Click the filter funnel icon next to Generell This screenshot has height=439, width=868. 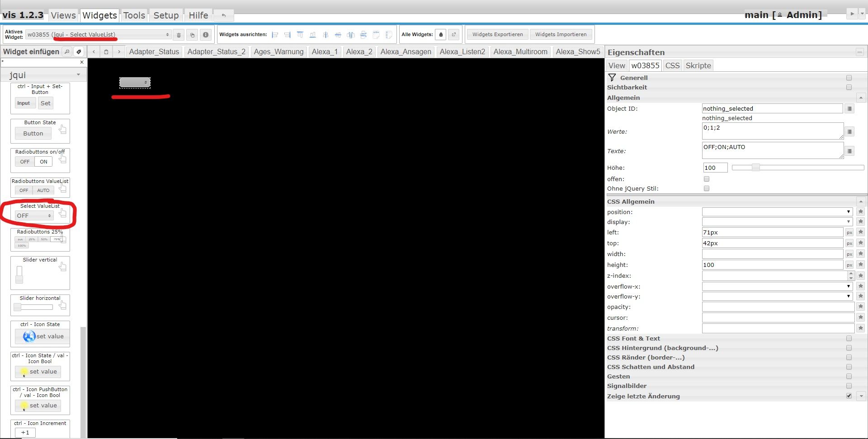coord(612,78)
